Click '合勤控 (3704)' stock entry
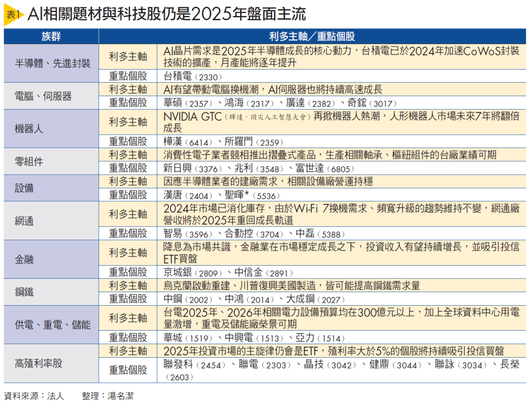This screenshot has height=405, width=532. (254, 233)
